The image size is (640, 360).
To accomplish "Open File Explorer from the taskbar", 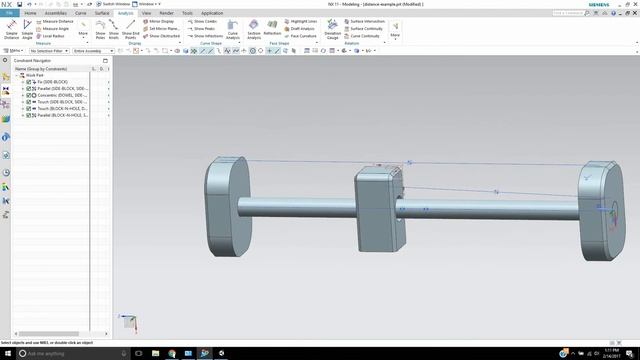I will pyautogui.click(x=156, y=353).
